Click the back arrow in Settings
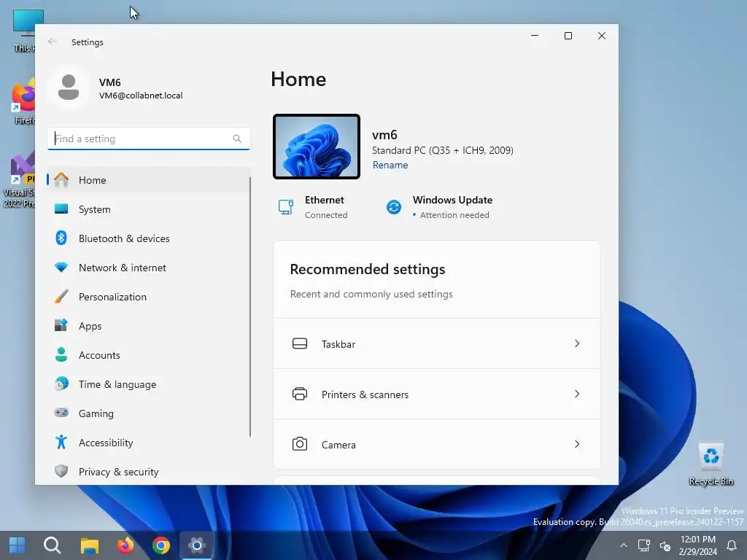 (x=53, y=42)
